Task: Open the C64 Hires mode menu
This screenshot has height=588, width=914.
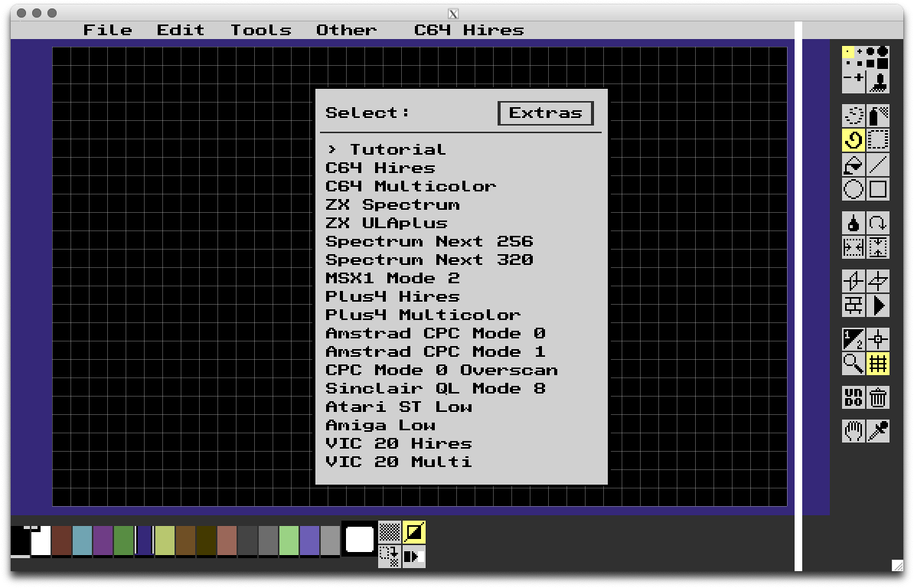Action: (469, 30)
